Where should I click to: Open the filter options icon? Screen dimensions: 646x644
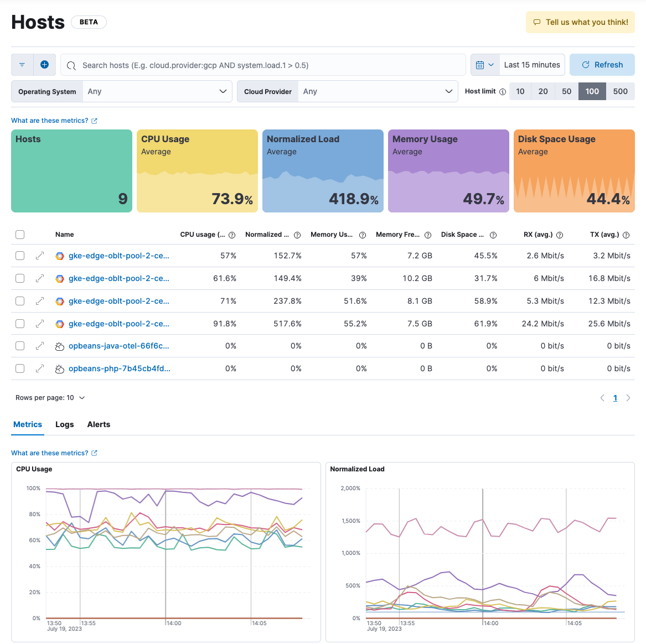coord(22,65)
